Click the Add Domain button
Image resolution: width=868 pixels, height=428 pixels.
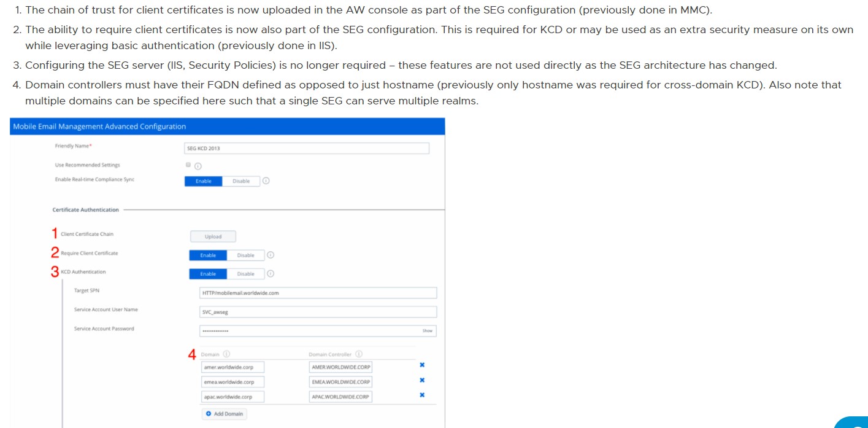[x=224, y=414]
